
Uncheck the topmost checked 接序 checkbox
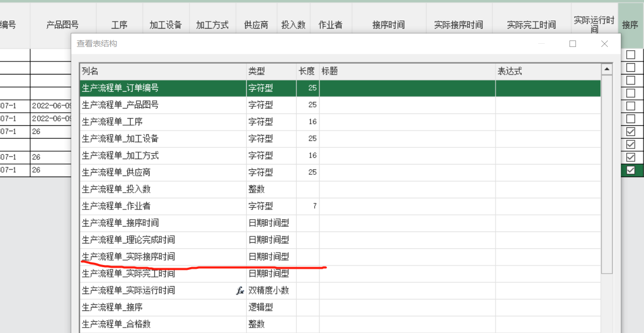631,132
